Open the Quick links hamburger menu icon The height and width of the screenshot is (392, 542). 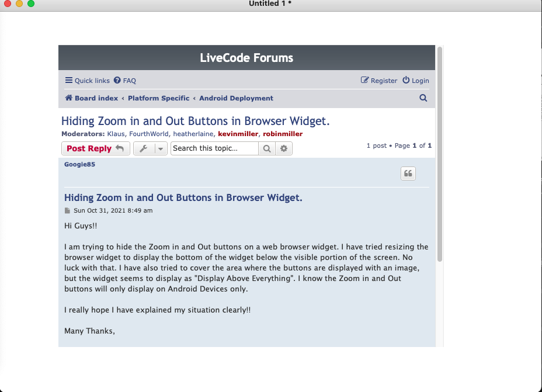coord(69,80)
